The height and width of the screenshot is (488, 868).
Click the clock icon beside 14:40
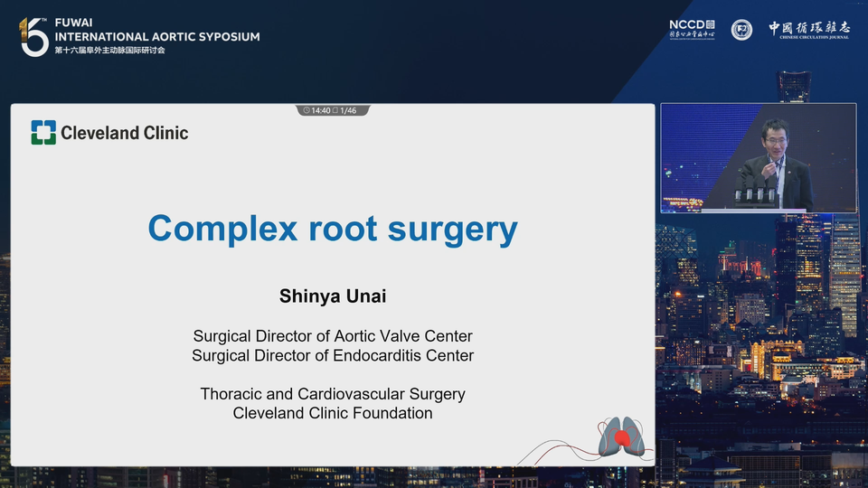(x=307, y=110)
